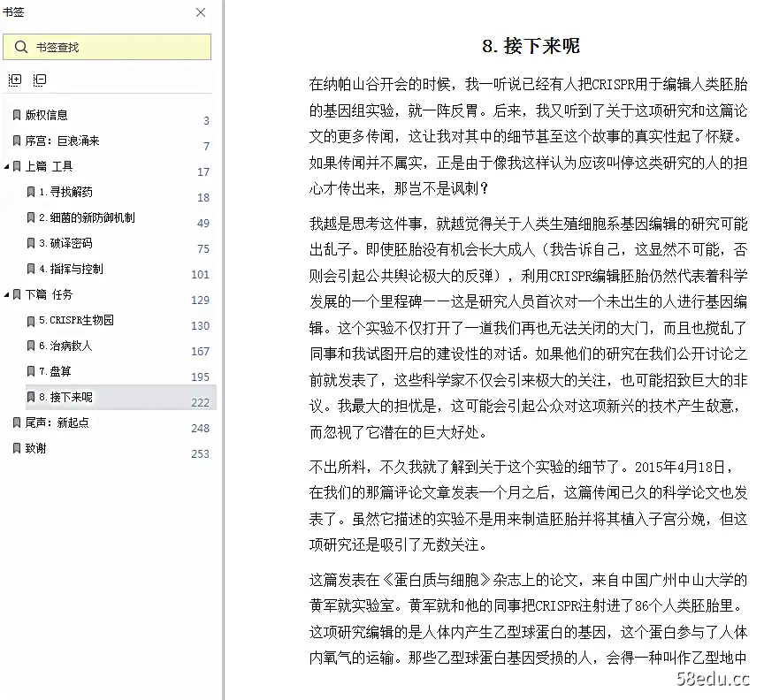764x700 pixels.
Task: Click bookmark icon beside 7. 盘算
Action: tap(31, 372)
